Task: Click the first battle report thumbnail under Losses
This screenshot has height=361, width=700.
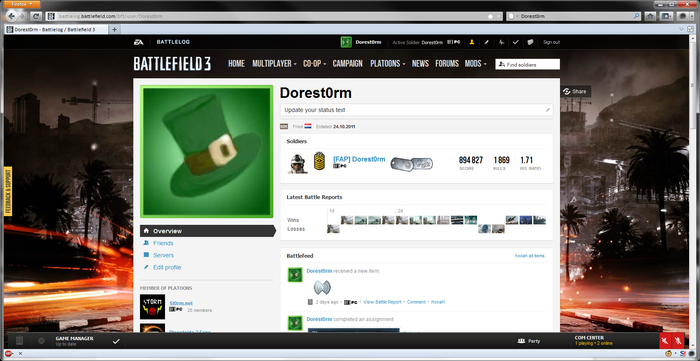Action: tap(333, 229)
